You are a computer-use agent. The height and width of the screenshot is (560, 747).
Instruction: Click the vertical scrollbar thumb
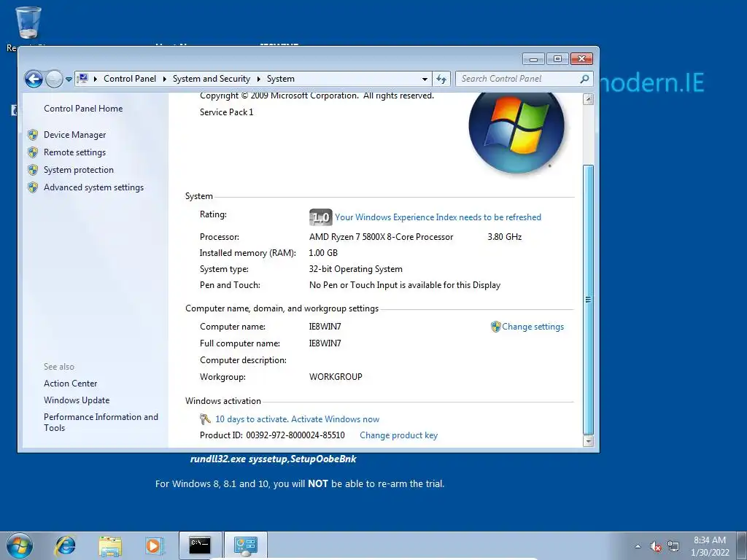589,300
